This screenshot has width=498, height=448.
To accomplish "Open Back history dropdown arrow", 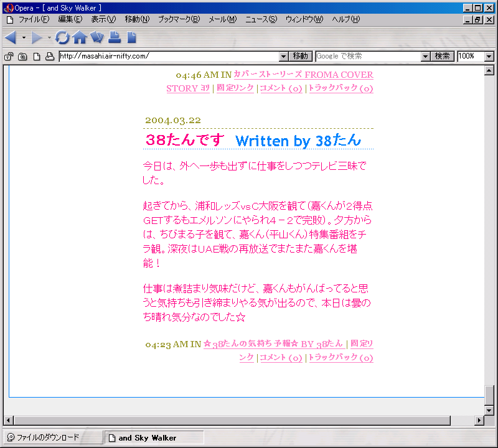I will pos(24,38).
